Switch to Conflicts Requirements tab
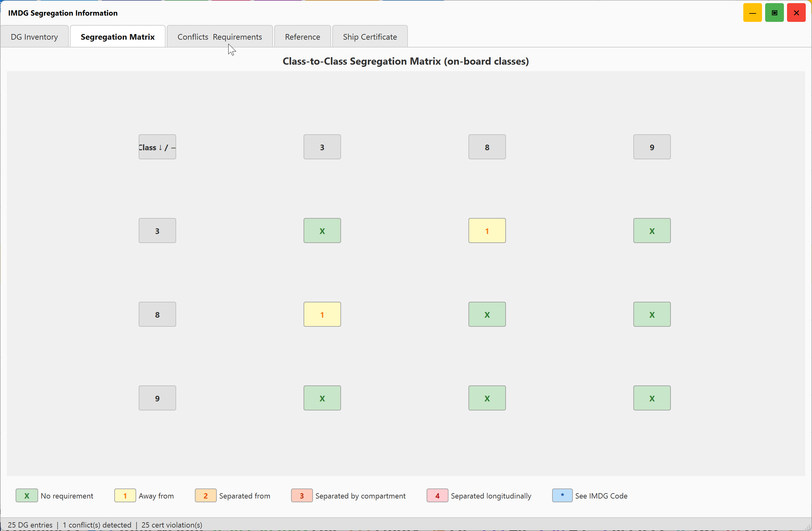 click(x=220, y=37)
